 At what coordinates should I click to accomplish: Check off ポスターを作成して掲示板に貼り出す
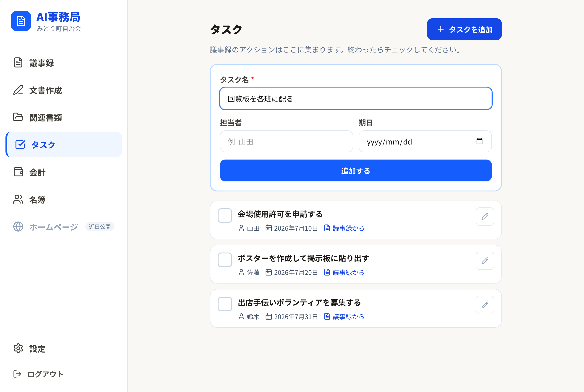[x=225, y=260]
